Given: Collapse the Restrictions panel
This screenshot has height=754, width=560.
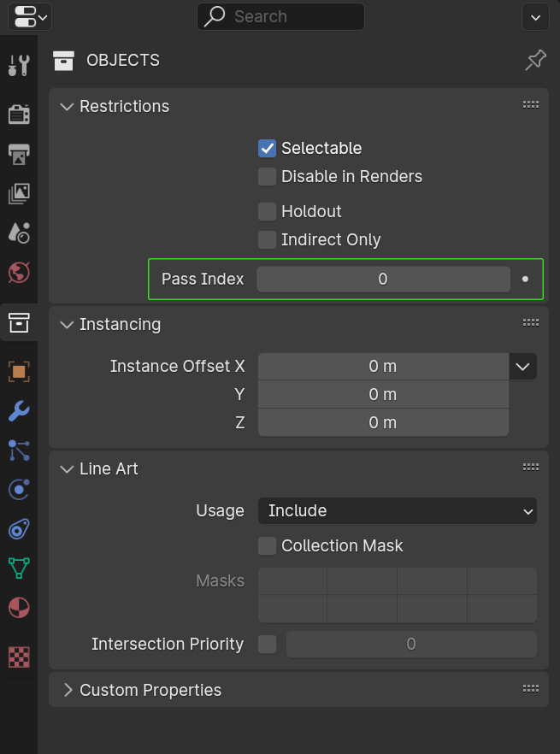Looking at the screenshot, I should click(x=67, y=106).
